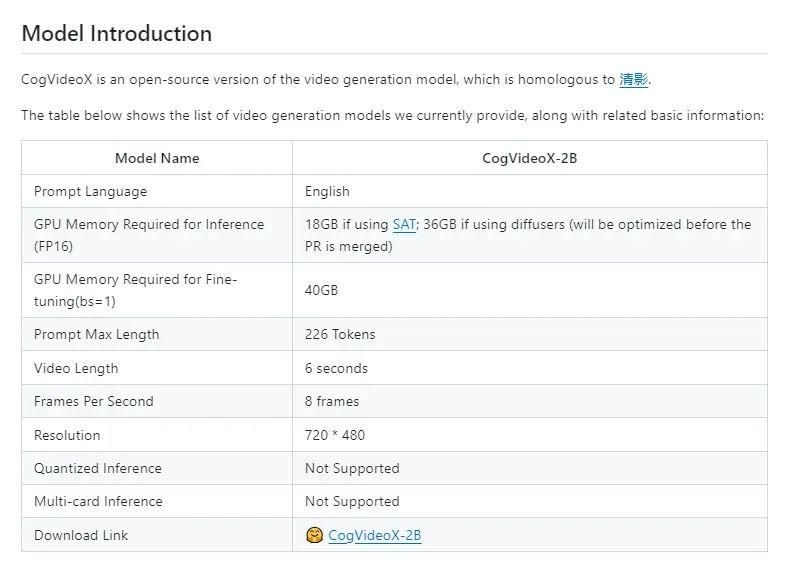The image size is (789, 565).
Task: Click GPU Memory Required for Inference label
Action: pyautogui.click(x=149, y=235)
